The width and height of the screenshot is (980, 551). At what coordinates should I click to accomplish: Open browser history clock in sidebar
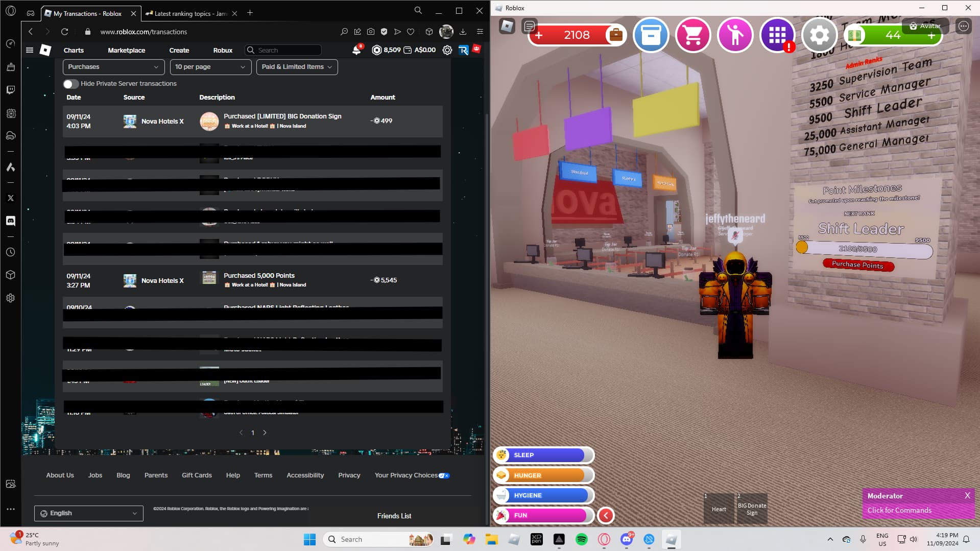tap(11, 252)
